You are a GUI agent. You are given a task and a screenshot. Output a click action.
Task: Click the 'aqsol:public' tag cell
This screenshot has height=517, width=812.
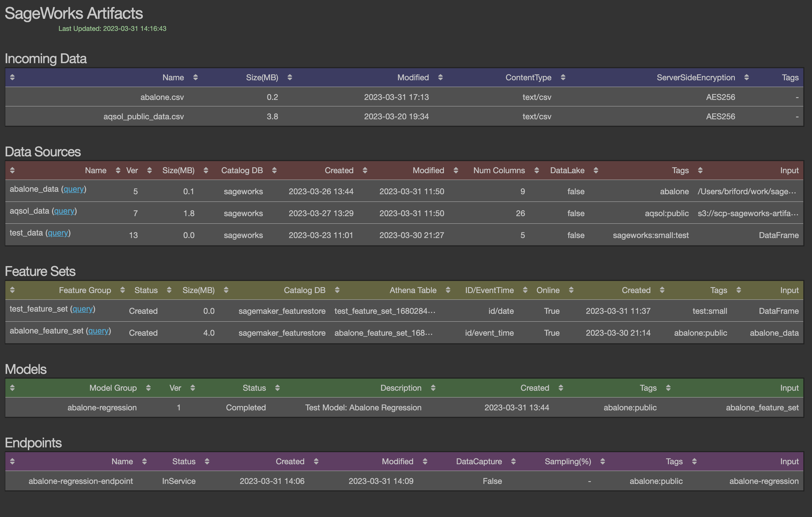point(667,214)
